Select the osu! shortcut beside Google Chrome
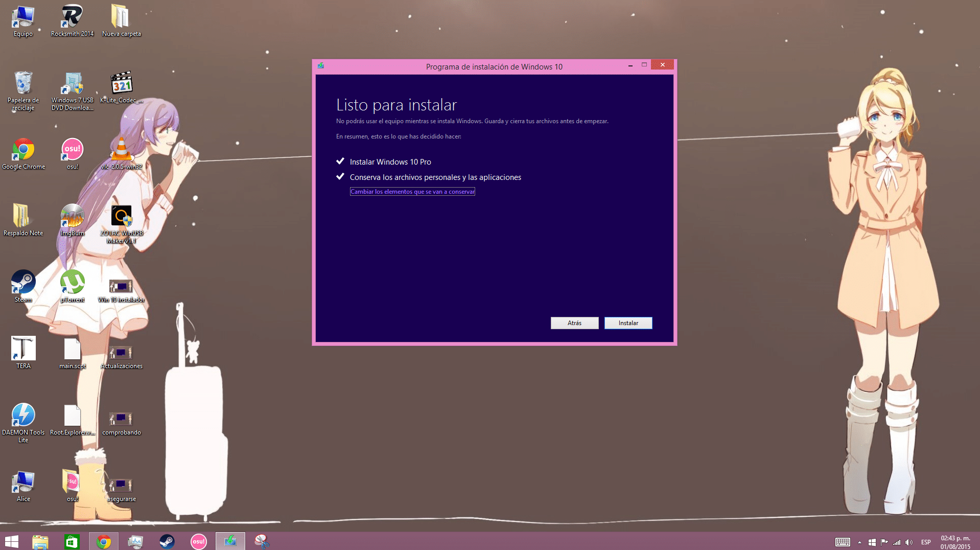Screen dimensions: 980x550 72,154
